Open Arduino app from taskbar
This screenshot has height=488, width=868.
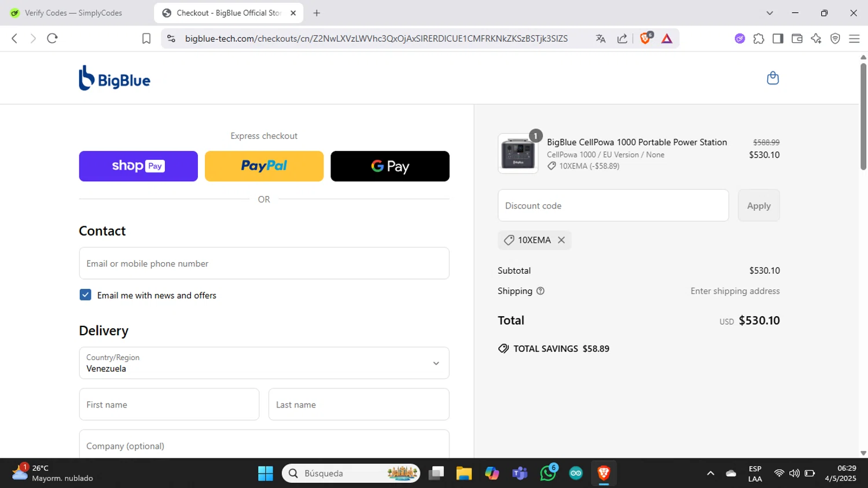(576, 474)
